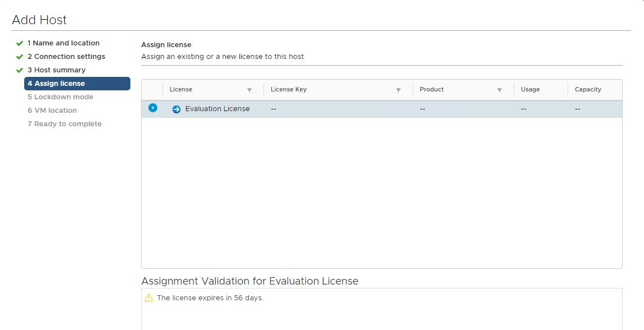Click the green checkmark beside Connection settings

(x=19, y=57)
